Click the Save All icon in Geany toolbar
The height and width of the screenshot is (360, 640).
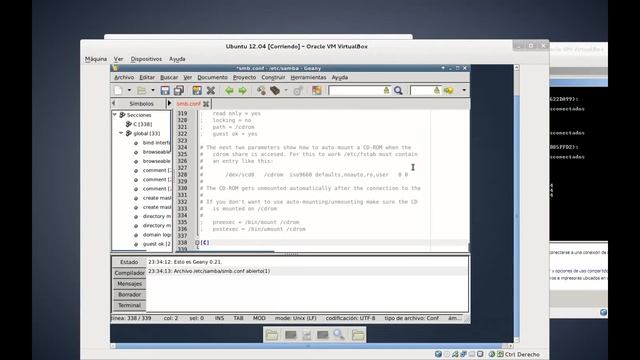click(179, 90)
